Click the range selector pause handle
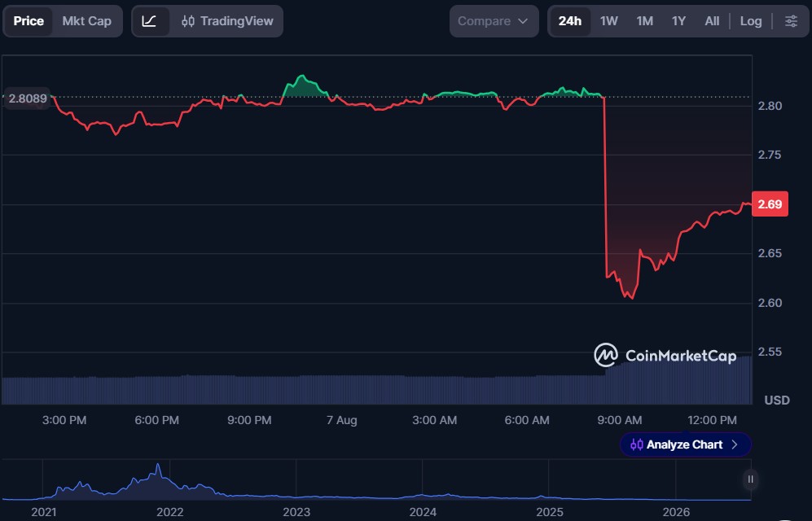This screenshot has width=812, height=521. click(x=750, y=479)
